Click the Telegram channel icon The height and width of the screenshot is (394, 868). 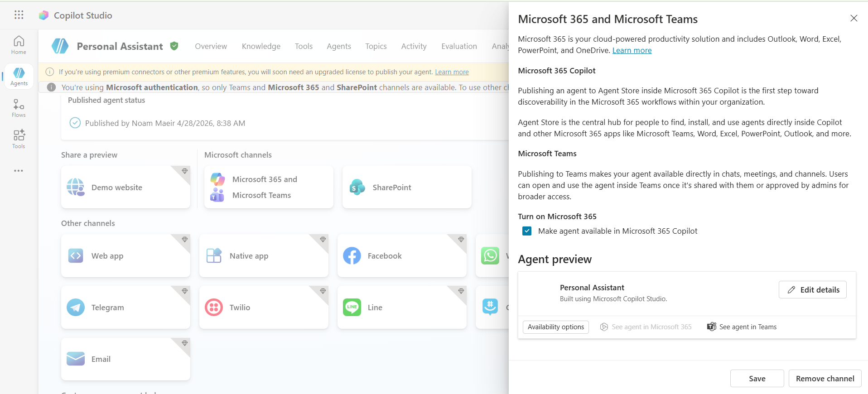(76, 307)
